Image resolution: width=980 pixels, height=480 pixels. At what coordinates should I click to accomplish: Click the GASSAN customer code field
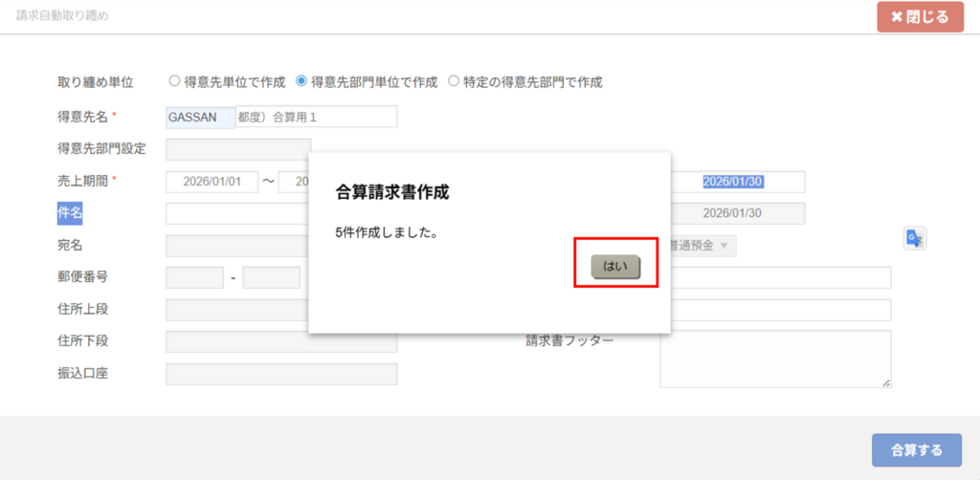pos(200,117)
